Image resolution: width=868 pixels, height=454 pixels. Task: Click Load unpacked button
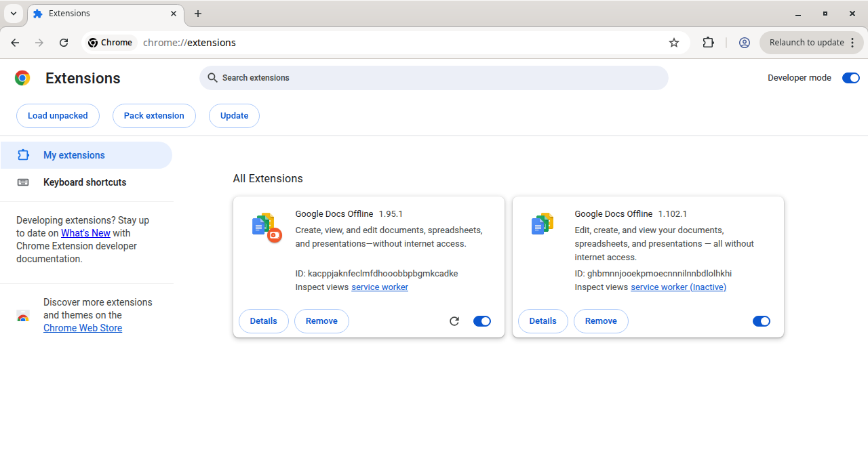58,116
